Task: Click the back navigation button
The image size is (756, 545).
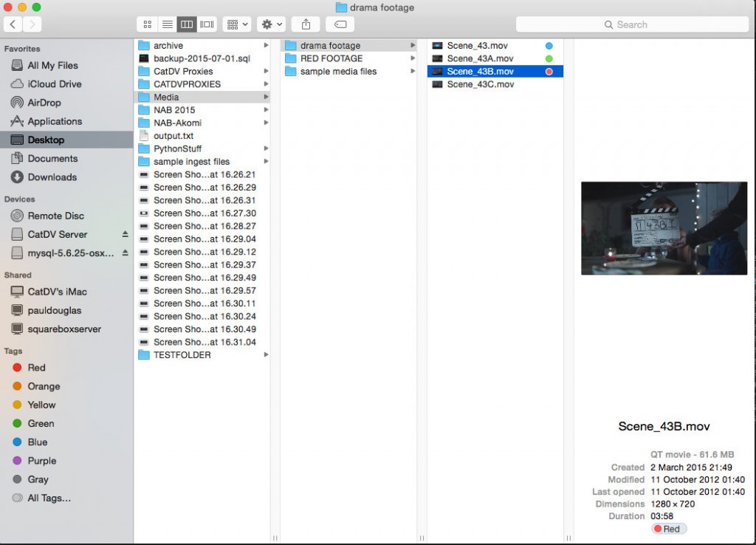Action: click(12, 24)
